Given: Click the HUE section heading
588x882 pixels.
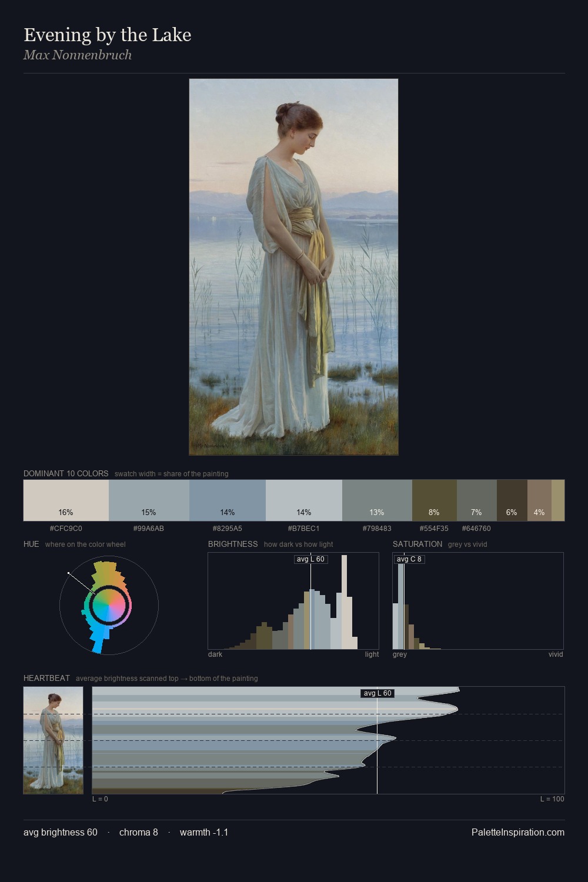Looking at the screenshot, I should [31, 544].
